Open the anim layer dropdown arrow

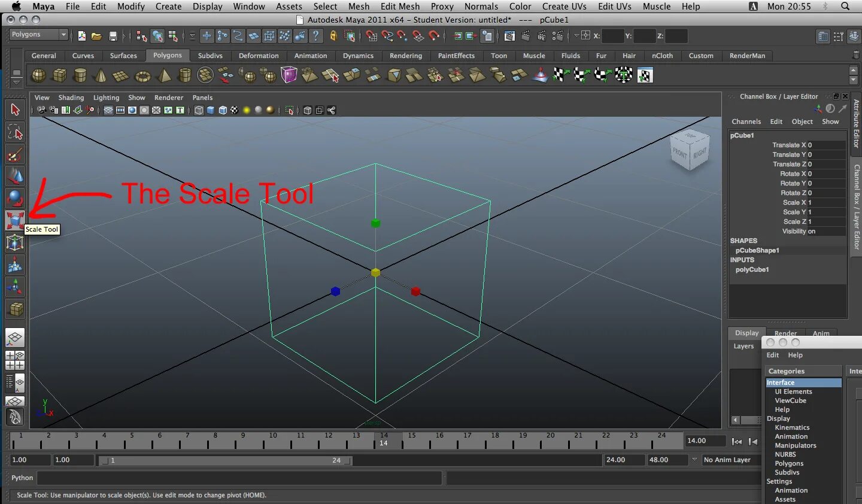[x=694, y=460]
